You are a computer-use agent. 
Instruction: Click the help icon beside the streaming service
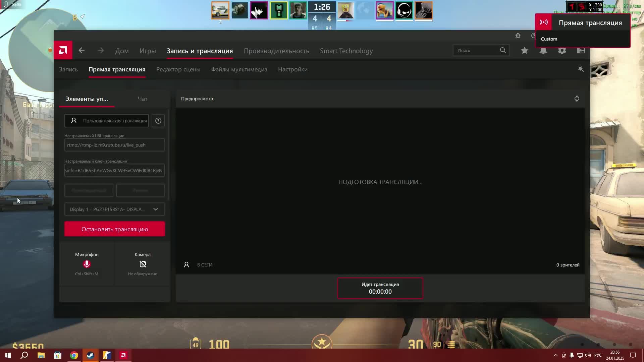coord(158,121)
